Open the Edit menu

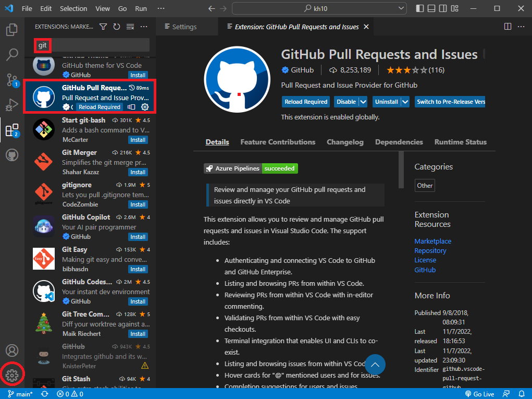click(46, 8)
